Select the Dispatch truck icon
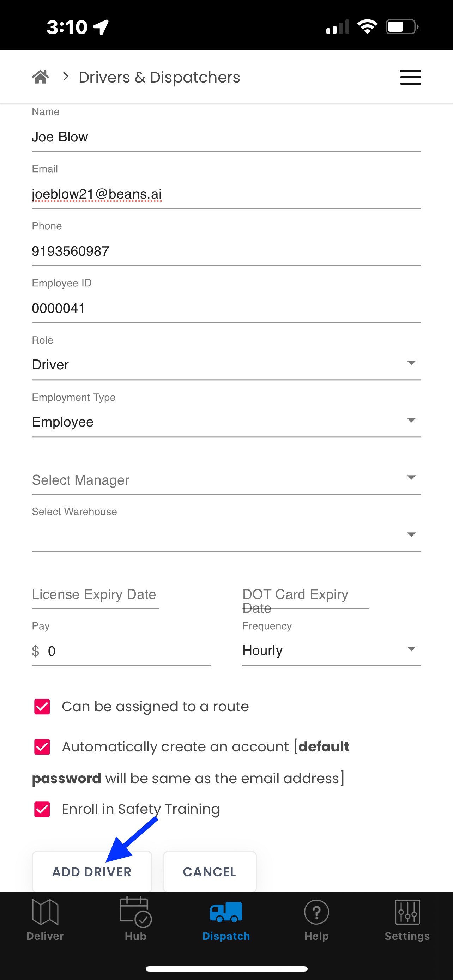Screen dimensions: 453x980 (226, 912)
